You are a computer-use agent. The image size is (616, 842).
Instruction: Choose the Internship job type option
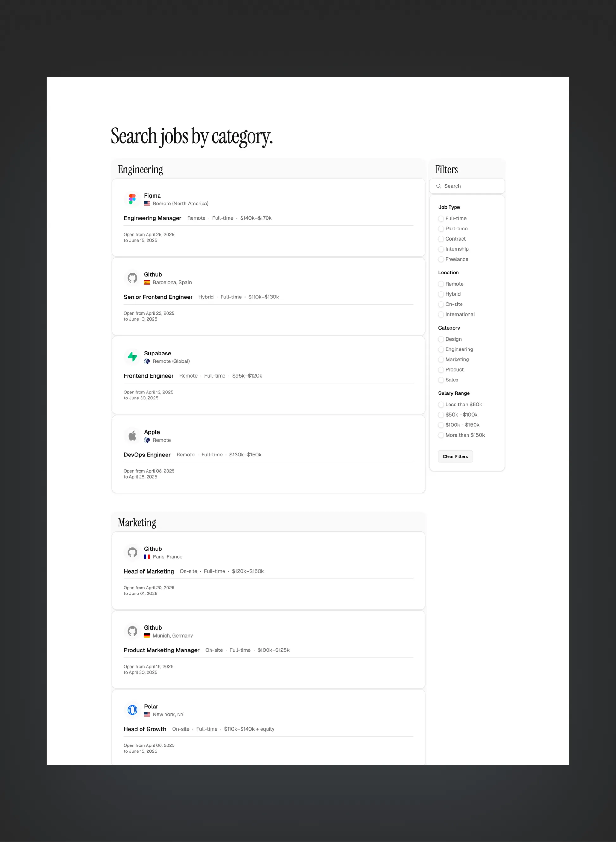(x=442, y=249)
